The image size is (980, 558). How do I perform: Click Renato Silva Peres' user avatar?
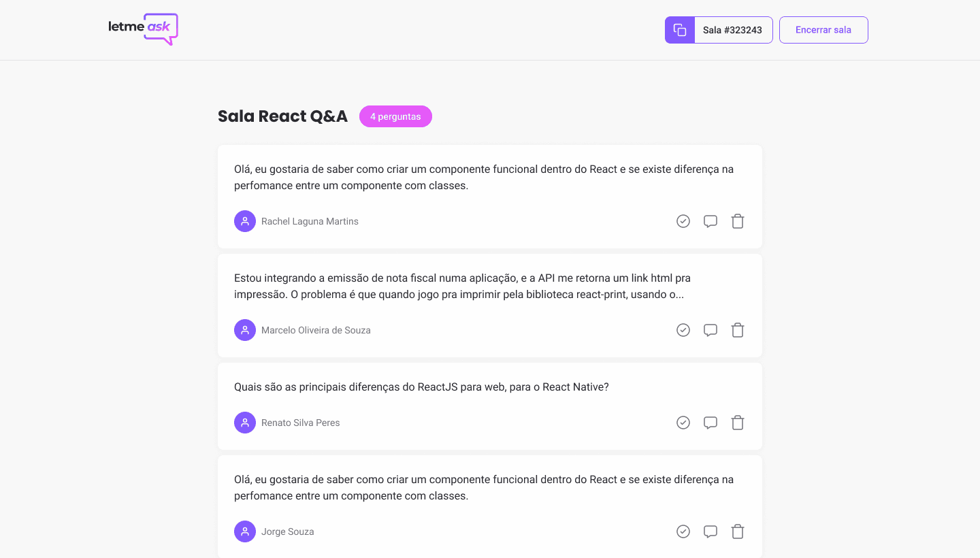click(x=245, y=423)
